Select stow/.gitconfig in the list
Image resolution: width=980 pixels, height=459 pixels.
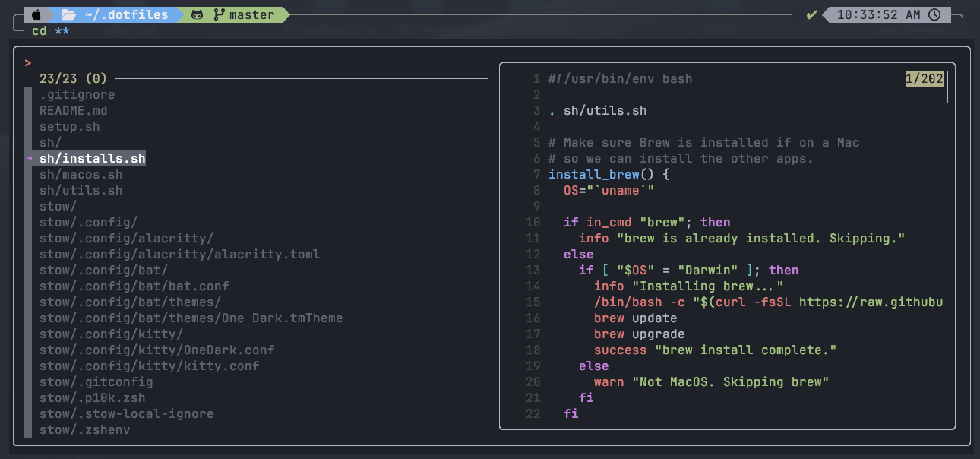(x=96, y=381)
